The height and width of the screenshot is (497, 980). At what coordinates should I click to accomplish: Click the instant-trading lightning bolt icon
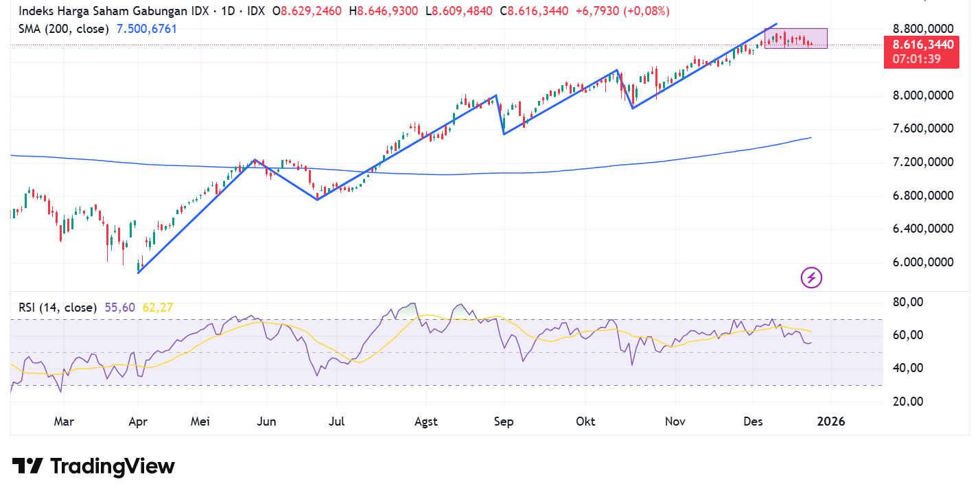pos(810,277)
